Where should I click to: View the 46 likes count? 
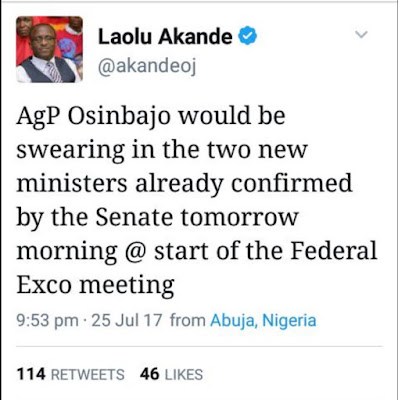149,374
